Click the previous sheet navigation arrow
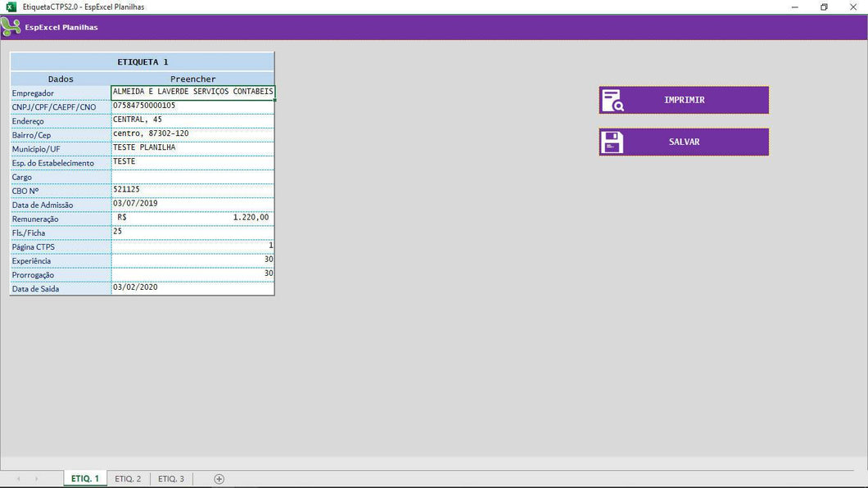 point(19,479)
